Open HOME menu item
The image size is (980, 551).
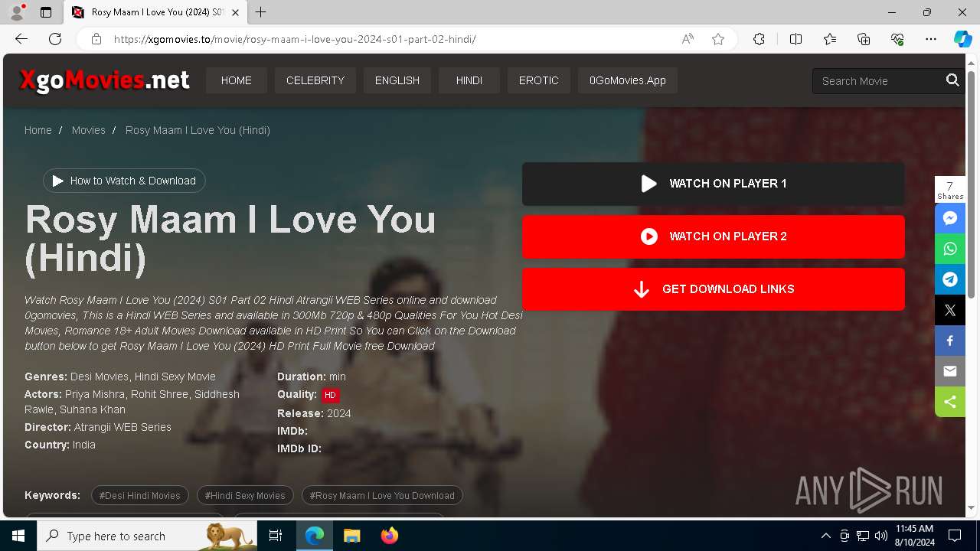pyautogui.click(x=237, y=80)
